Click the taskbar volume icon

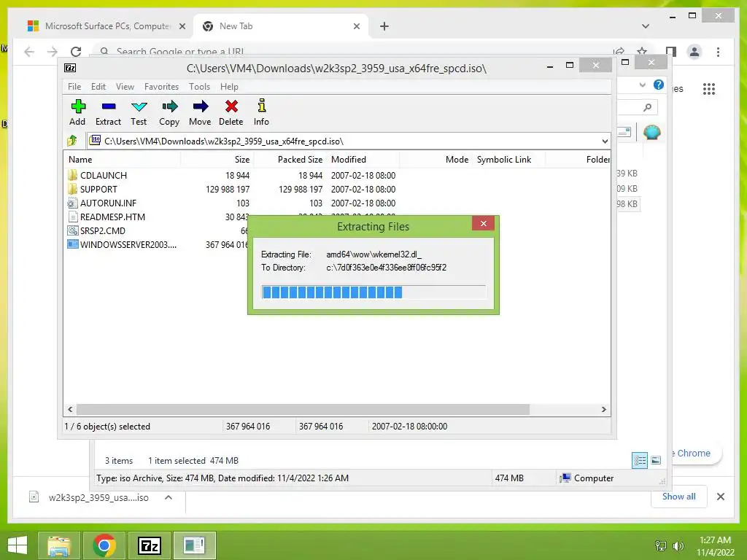[678, 546]
